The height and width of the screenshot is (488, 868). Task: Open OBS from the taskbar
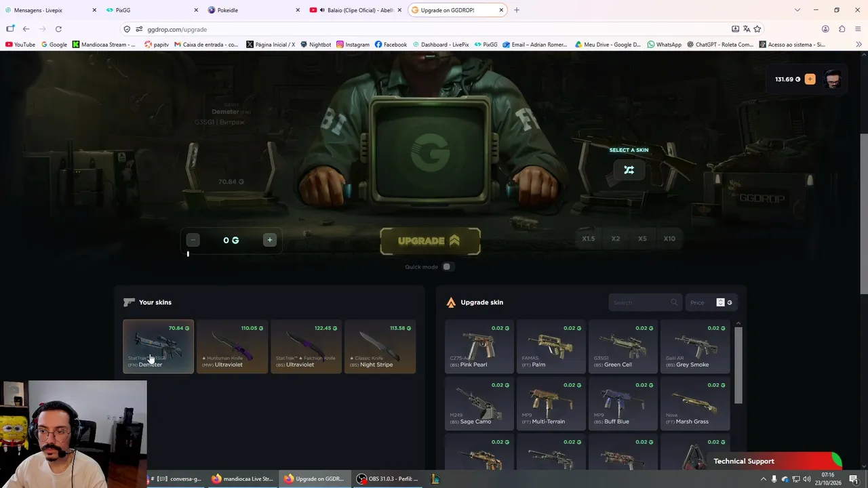389,479
